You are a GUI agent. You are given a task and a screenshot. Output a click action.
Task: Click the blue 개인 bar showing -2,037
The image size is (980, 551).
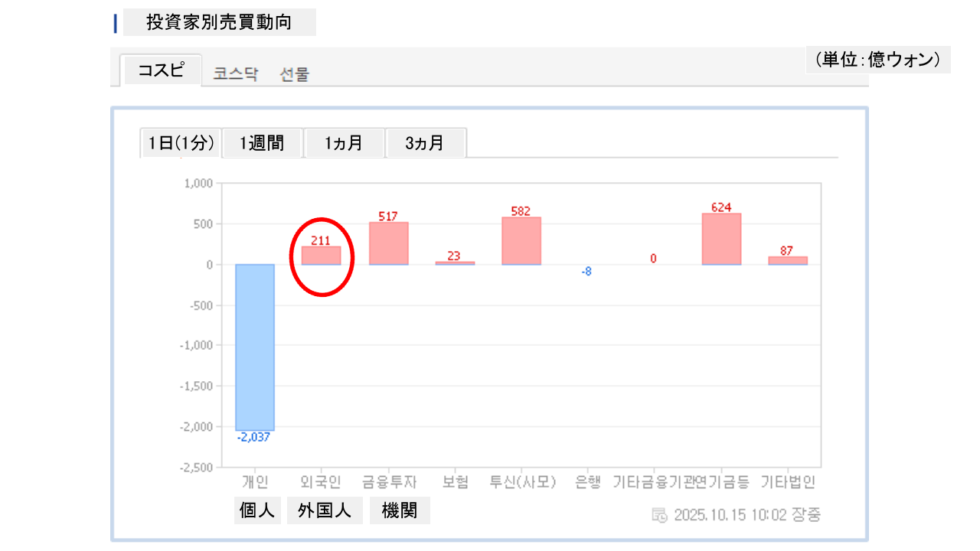(255, 347)
